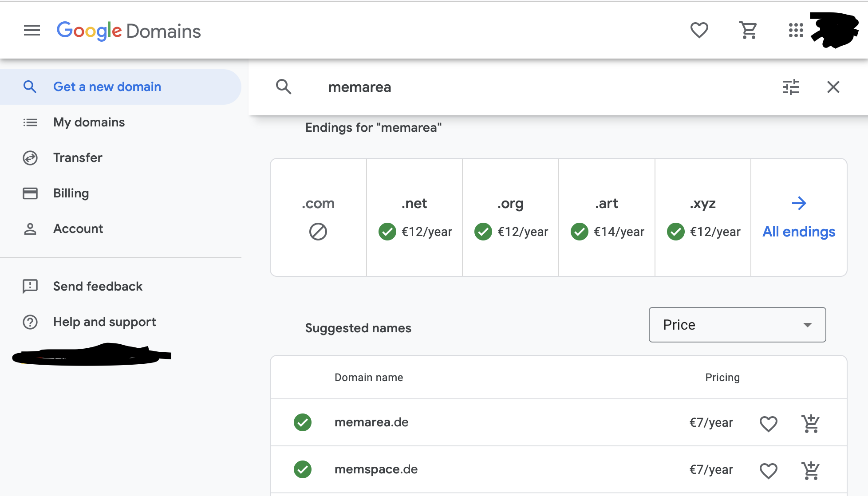The image size is (868, 496).
Task: Open the Google apps grid
Action: tap(796, 31)
